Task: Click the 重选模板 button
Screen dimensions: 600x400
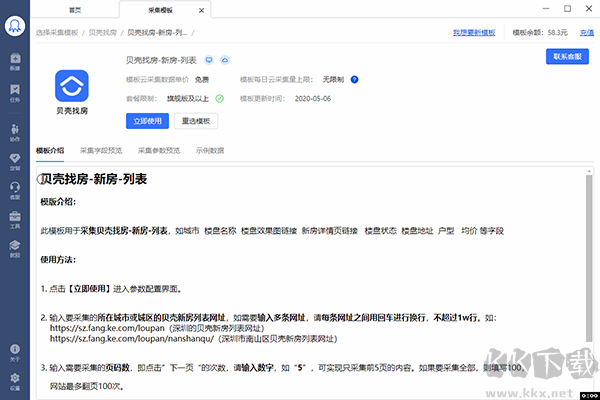Action: pyautogui.click(x=196, y=121)
